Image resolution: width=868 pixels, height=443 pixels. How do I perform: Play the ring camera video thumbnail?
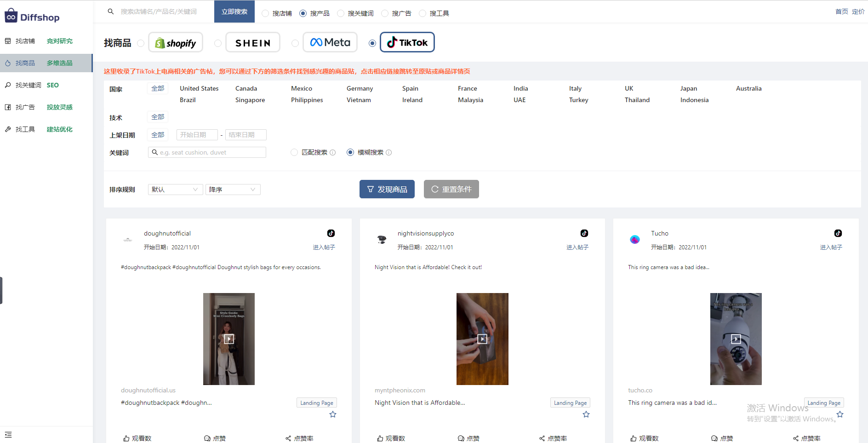(736, 339)
